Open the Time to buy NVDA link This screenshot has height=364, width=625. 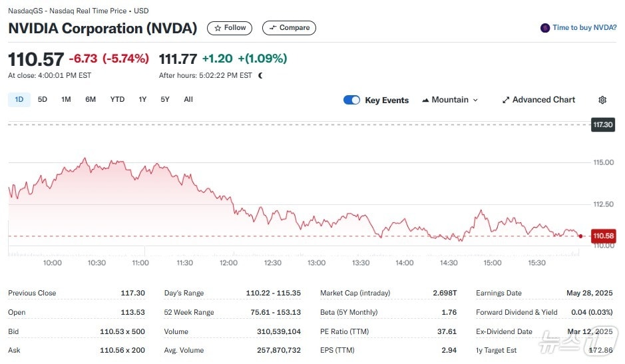[584, 28]
